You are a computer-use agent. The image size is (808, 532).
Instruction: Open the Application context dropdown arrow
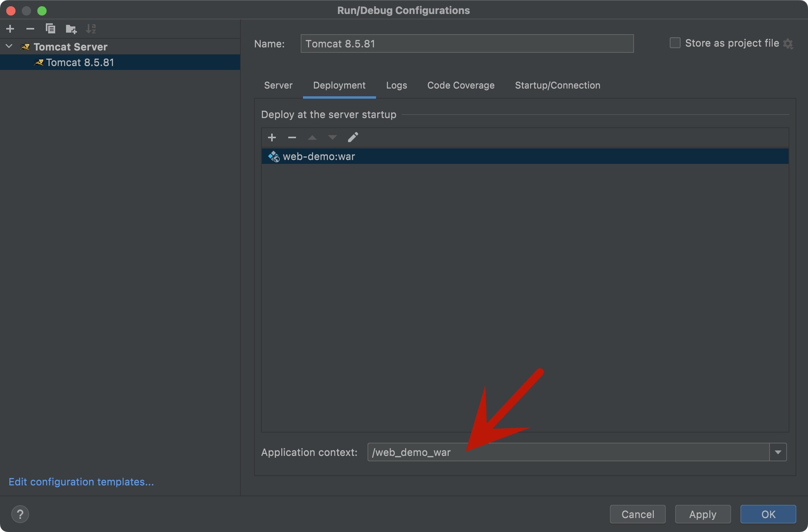(x=778, y=452)
